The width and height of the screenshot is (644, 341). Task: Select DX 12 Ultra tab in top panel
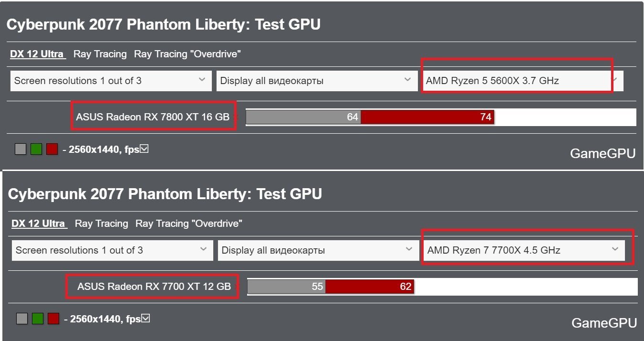(37, 54)
